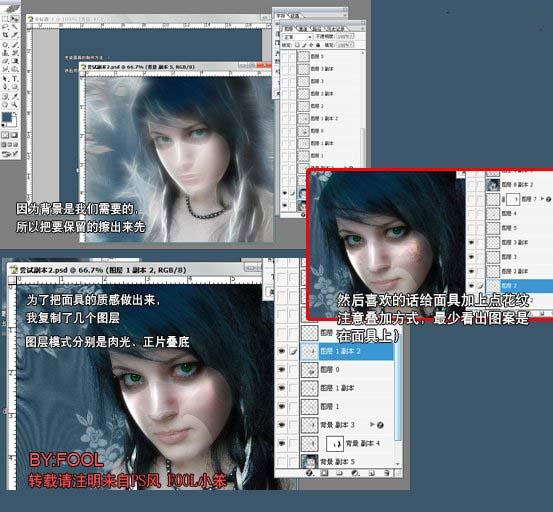Image resolution: width=553 pixels, height=512 pixels.
Task: Select the Gradient tool
Action: 14,61
